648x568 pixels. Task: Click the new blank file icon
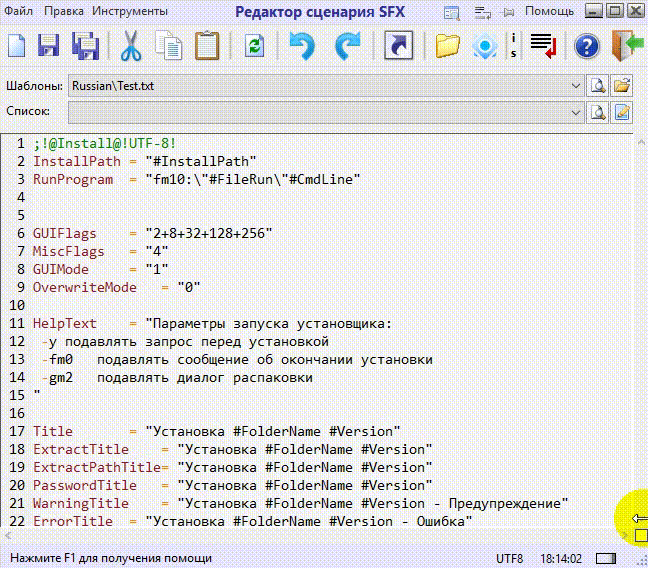(x=17, y=45)
